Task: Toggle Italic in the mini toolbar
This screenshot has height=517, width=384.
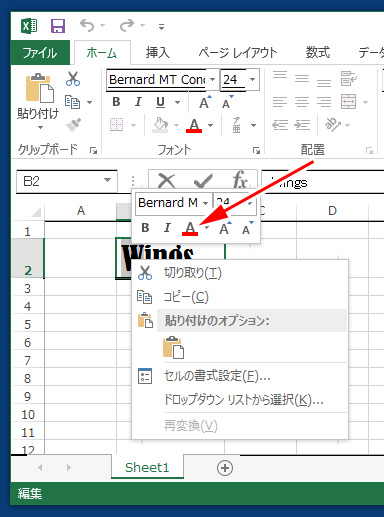Action: (167, 228)
